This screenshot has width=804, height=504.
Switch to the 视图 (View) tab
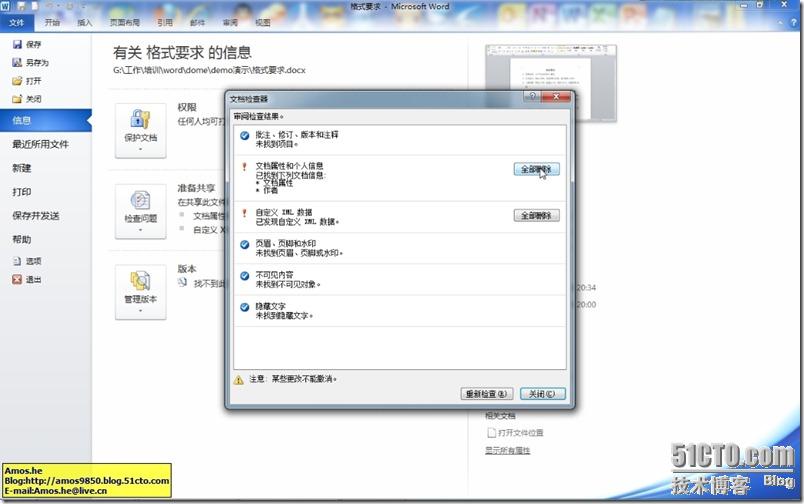pos(263,23)
